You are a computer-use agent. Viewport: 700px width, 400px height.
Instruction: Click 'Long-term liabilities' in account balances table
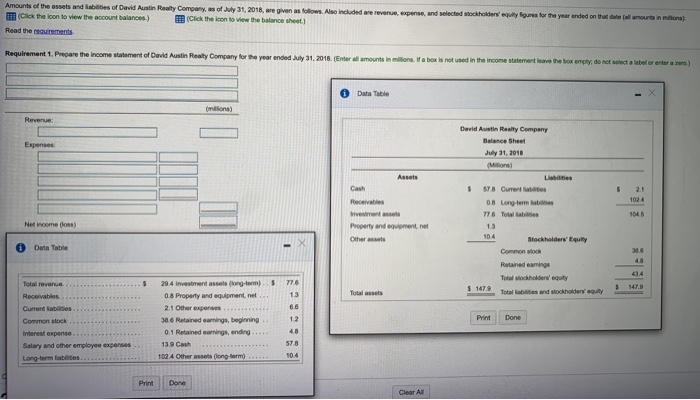(x=51, y=358)
